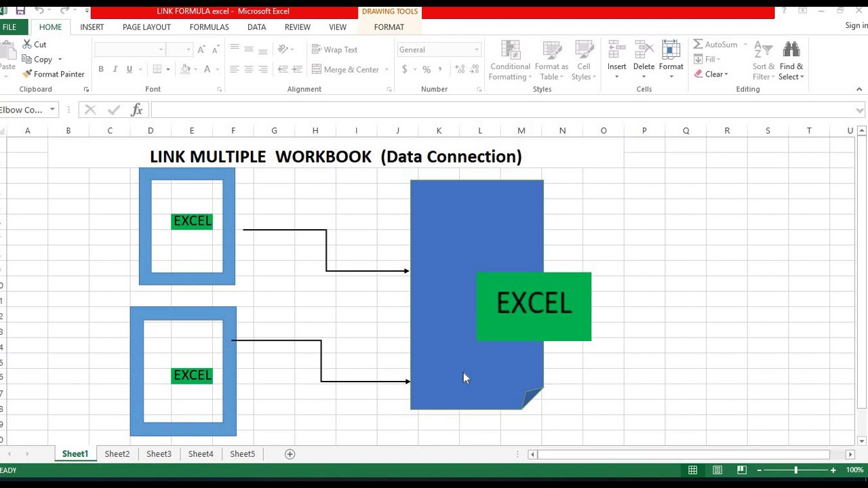Image resolution: width=868 pixels, height=488 pixels.
Task: Open Conditional Formatting menu
Action: pyautogui.click(x=510, y=61)
